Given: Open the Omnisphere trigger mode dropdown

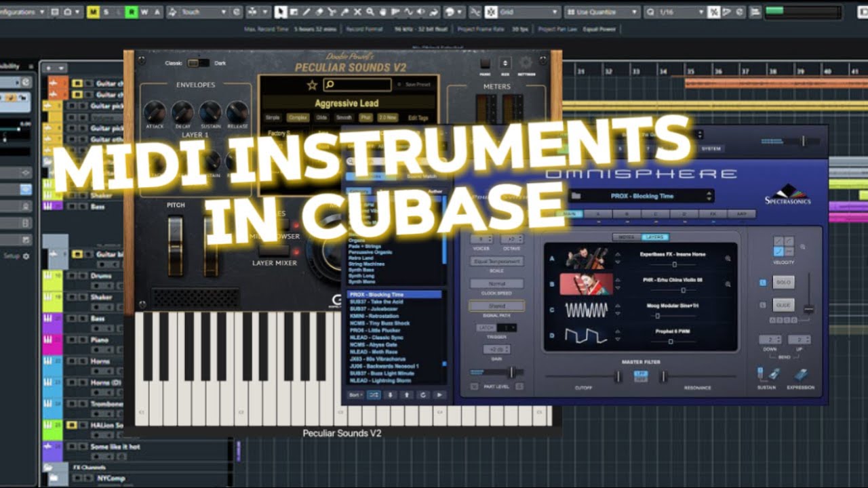Looking at the screenshot, I should pyautogui.click(x=507, y=328).
